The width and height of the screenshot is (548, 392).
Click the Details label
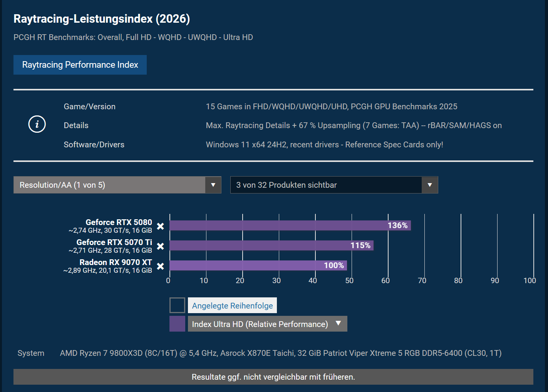pyautogui.click(x=76, y=125)
